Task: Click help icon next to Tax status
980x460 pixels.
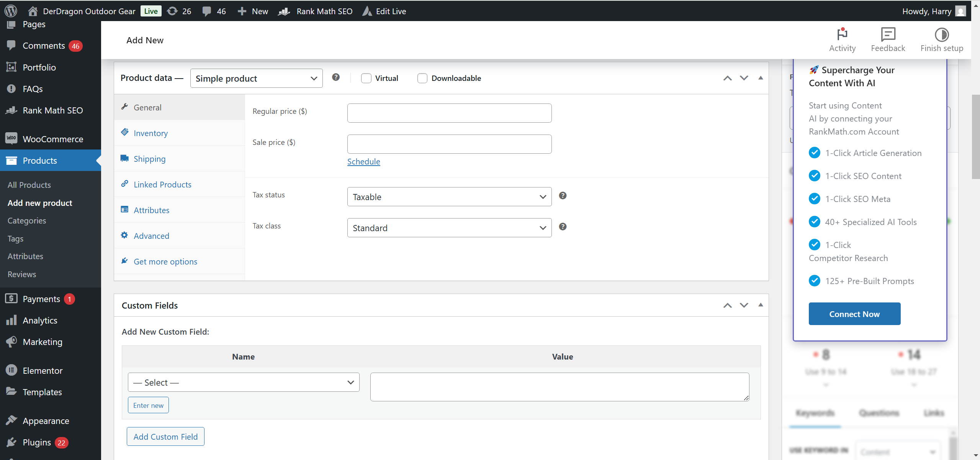Action: 563,195
